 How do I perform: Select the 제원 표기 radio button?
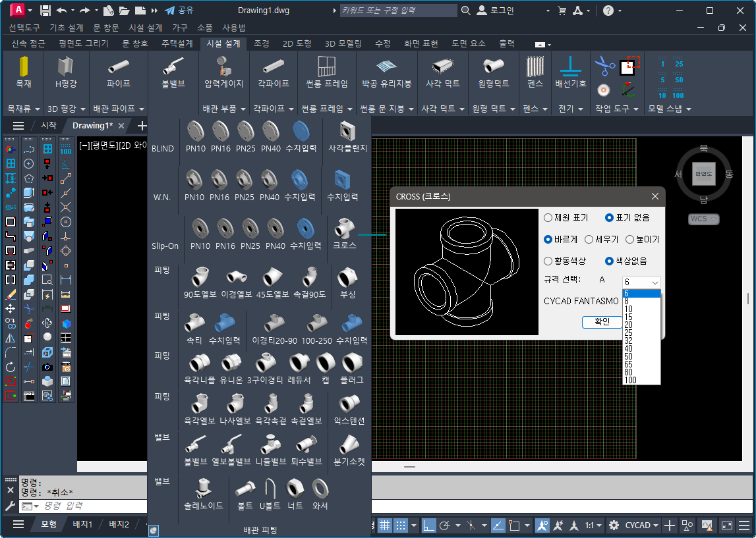548,218
